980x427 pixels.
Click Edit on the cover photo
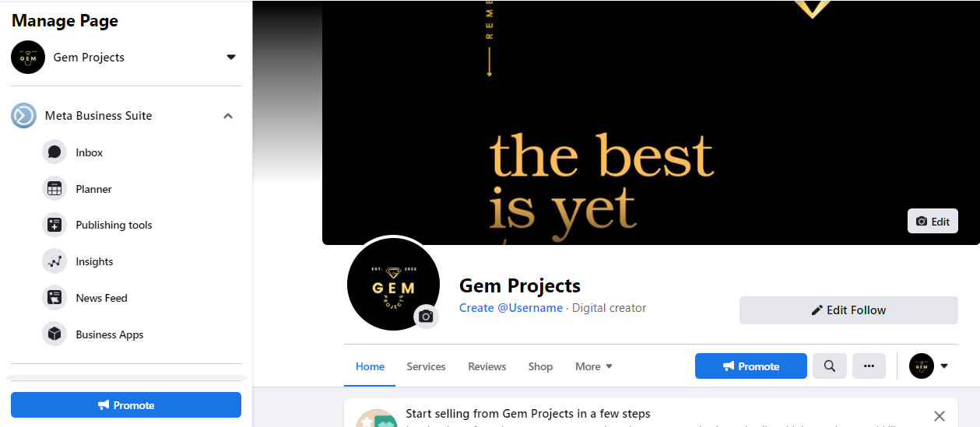click(933, 221)
